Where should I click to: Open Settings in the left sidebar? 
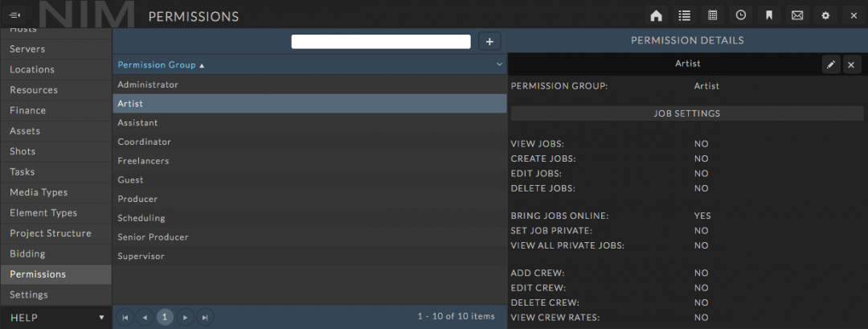tap(29, 294)
